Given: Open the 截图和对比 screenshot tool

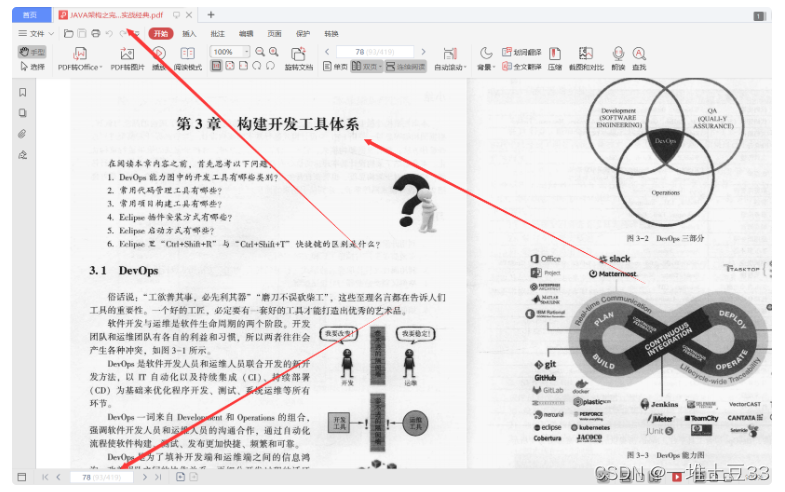Looking at the screenshot, I should click(x=586, y=59).
